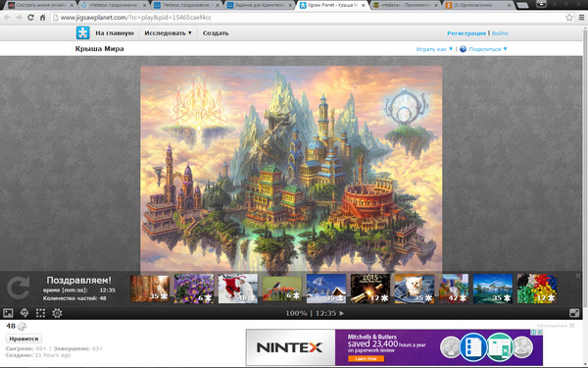Click the play arrow next to timer
The height and width of the screenshot is (368, 588).
coord(342,313)
